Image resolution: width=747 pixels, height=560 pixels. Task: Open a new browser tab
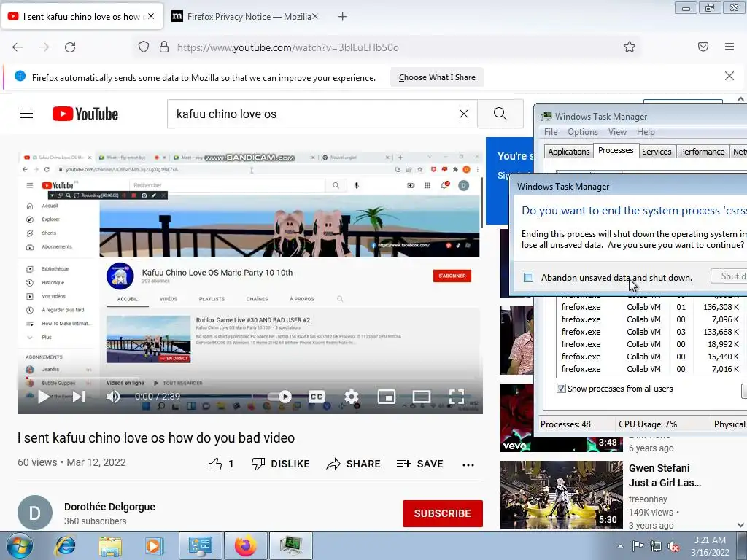coord(343,17)
